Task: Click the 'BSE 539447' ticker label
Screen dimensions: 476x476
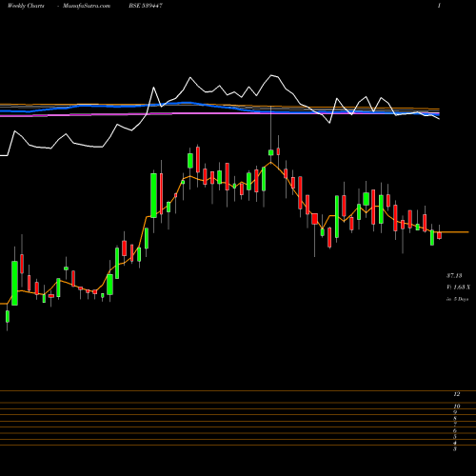Action: coord(146,6)
